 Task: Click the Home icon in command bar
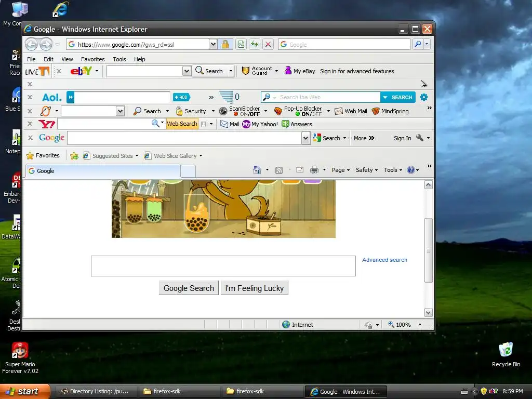[x=257, y=170]
